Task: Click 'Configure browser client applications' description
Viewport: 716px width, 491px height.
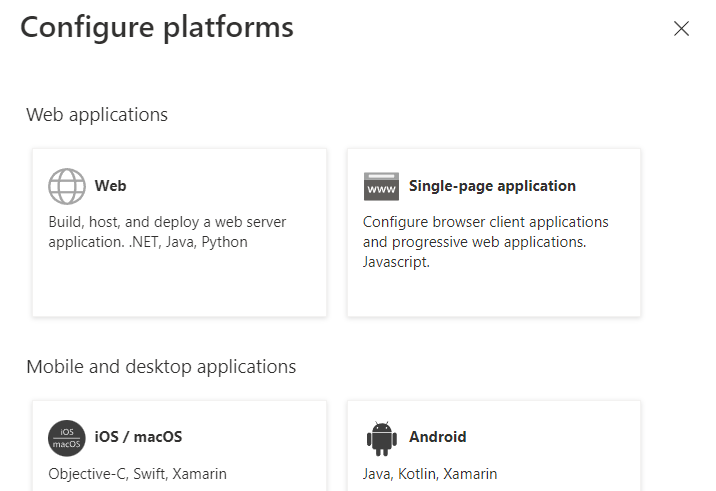Action: [485, 242]
